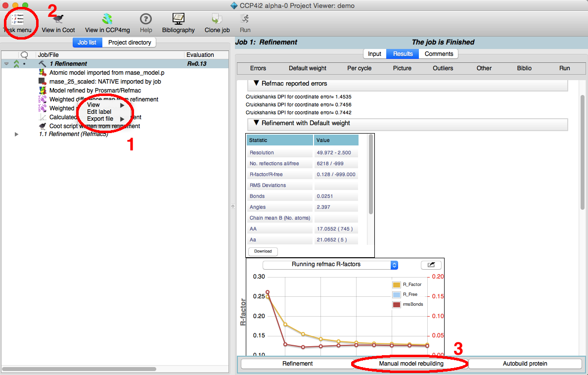
Task: Expand the 1.1 Refinement (Refmac5) sub-job
Action: pos(16,135)
